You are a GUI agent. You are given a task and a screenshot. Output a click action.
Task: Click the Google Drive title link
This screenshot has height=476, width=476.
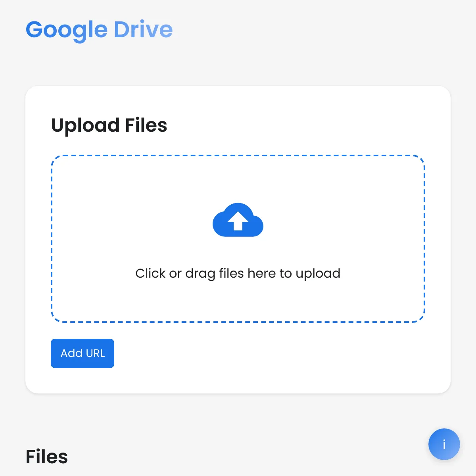(99, 30)
